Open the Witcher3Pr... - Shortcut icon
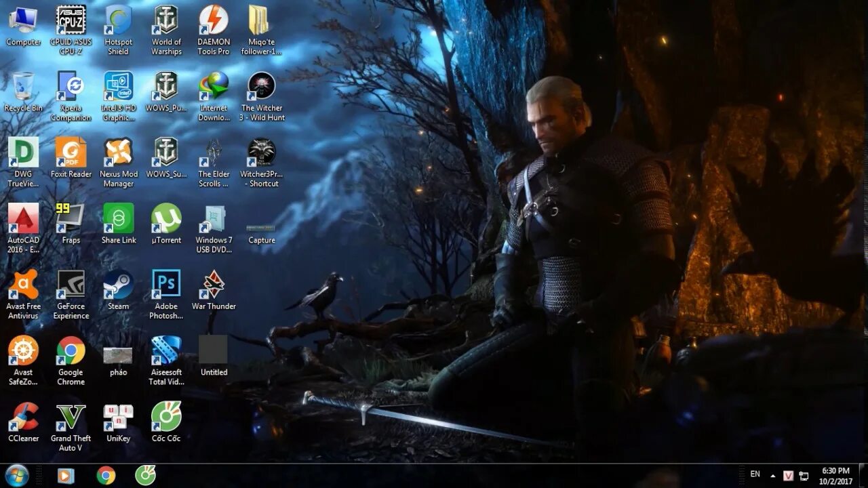This screenshot has height=488, width=868. [261, 162]
